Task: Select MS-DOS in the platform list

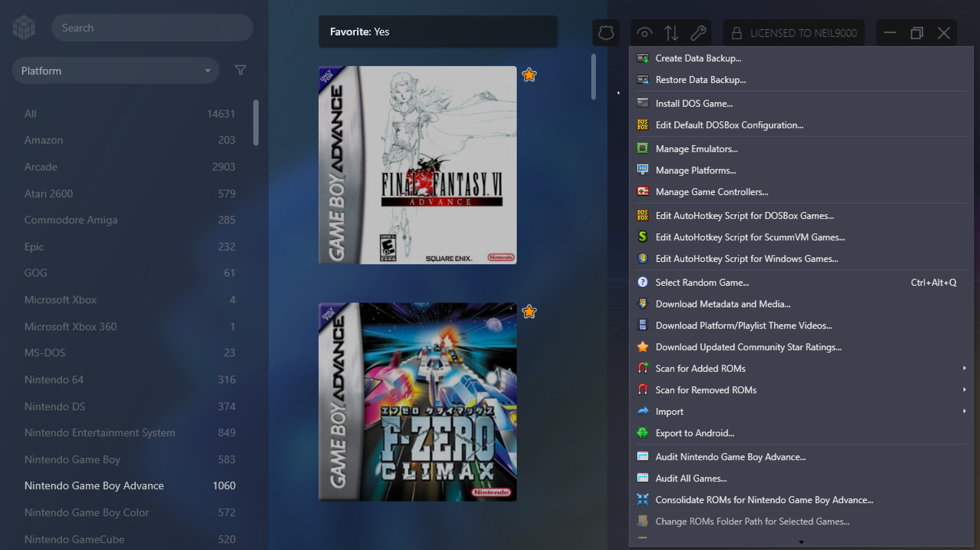Action: click(x=130, y=353)
